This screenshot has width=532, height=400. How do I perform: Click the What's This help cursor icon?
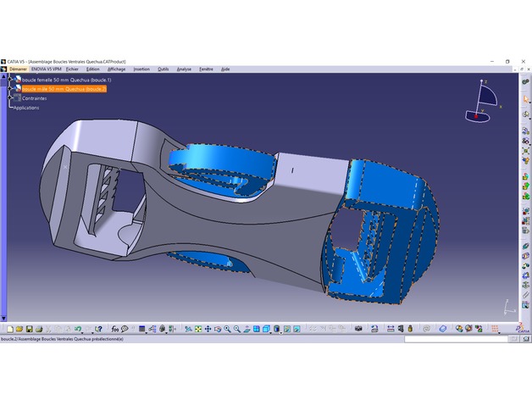[98, 329]
